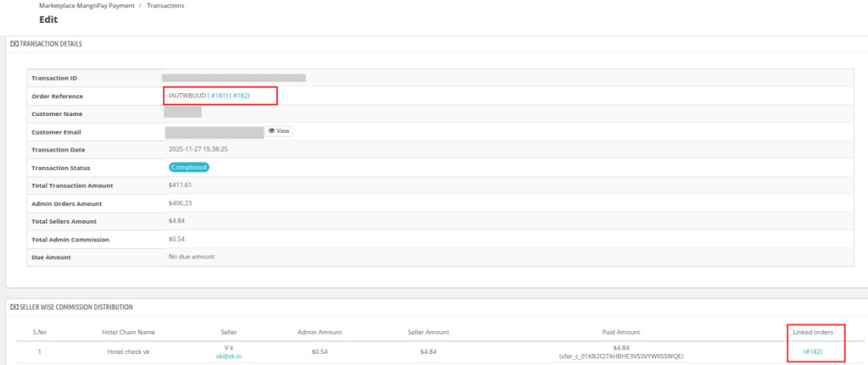868x365 pixels.
Task: Select total transaction amount $411.61
Action: pyautogui.click(x=180, y=185)
